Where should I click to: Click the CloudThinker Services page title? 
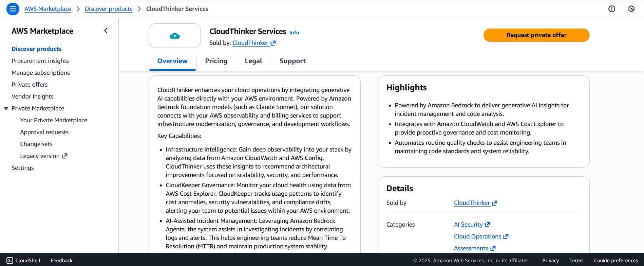[x=248, y=31]
